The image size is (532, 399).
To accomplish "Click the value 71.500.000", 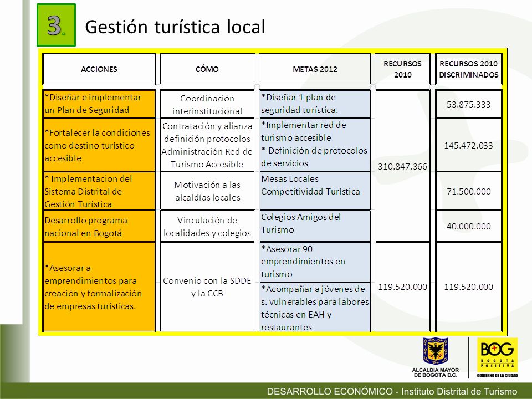I will [469, 191].
